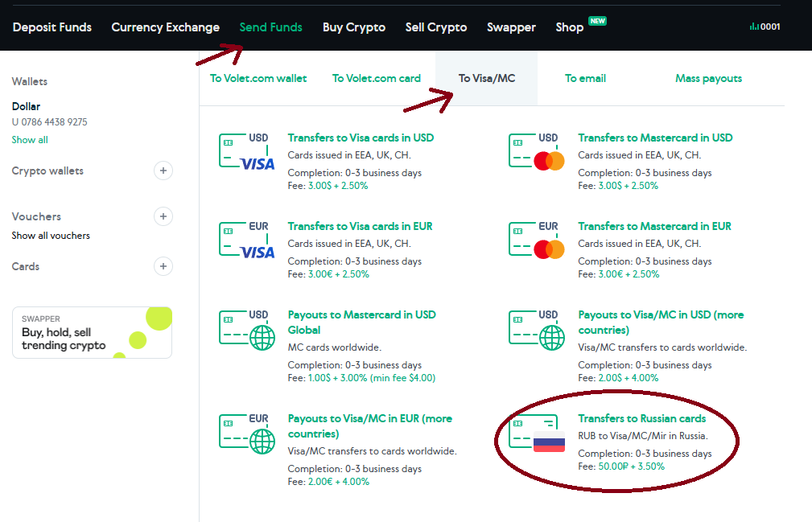Screen dimensions: 812x522
Task: Open the Mass payouts tab
Action: point(708,78)
